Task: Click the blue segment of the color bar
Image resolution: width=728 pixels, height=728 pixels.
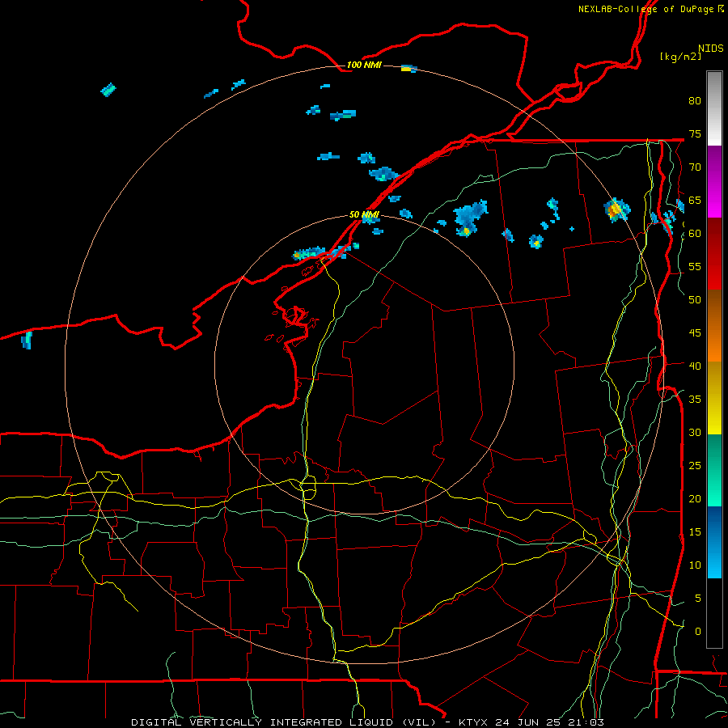Action: pyautogui.click(x=714, y=542)
